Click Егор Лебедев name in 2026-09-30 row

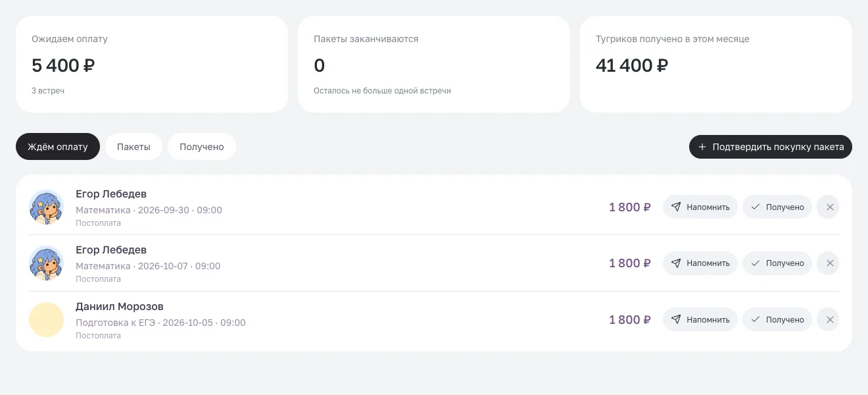pyautogui.click(x=111, y=194)
